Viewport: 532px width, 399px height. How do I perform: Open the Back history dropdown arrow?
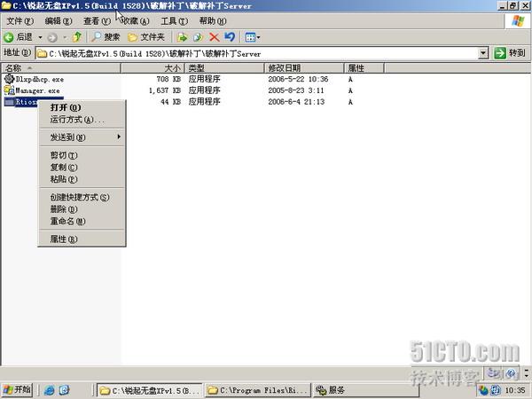(x=40, y=37)
